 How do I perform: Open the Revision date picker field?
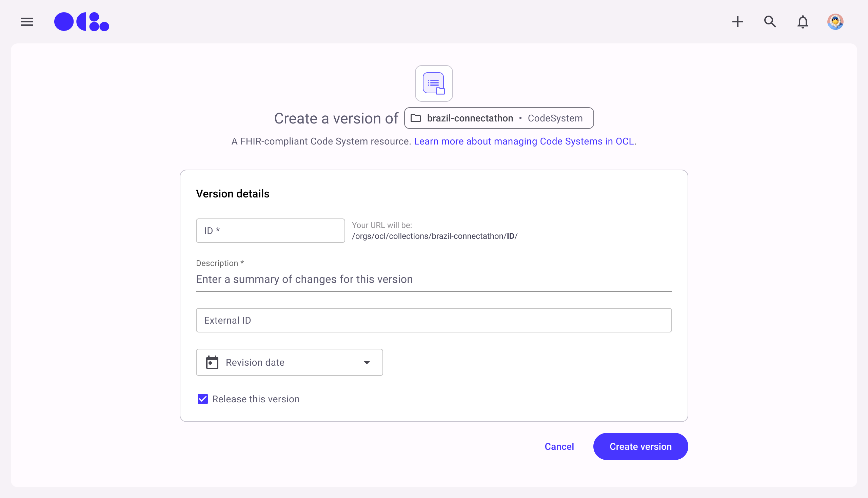click(x=289, y=362)
